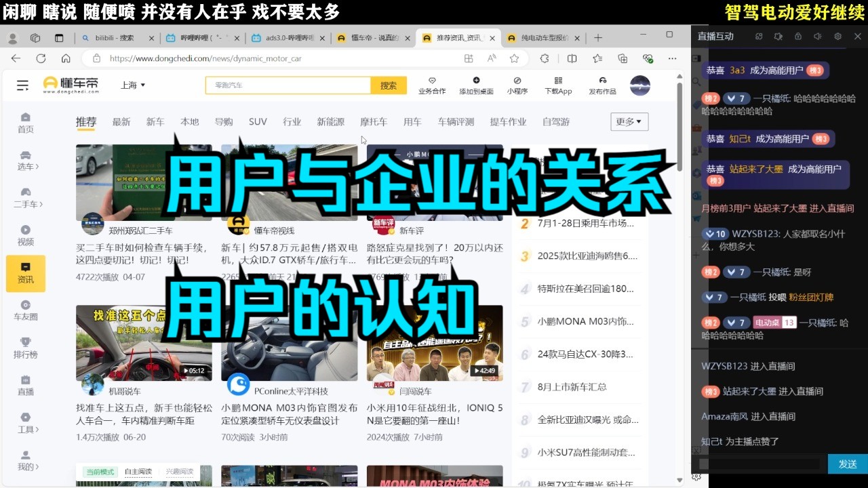Click the 发送 button in chat panel
The height and width of the screenshot is (488, 868).
(x=848, y=464)
